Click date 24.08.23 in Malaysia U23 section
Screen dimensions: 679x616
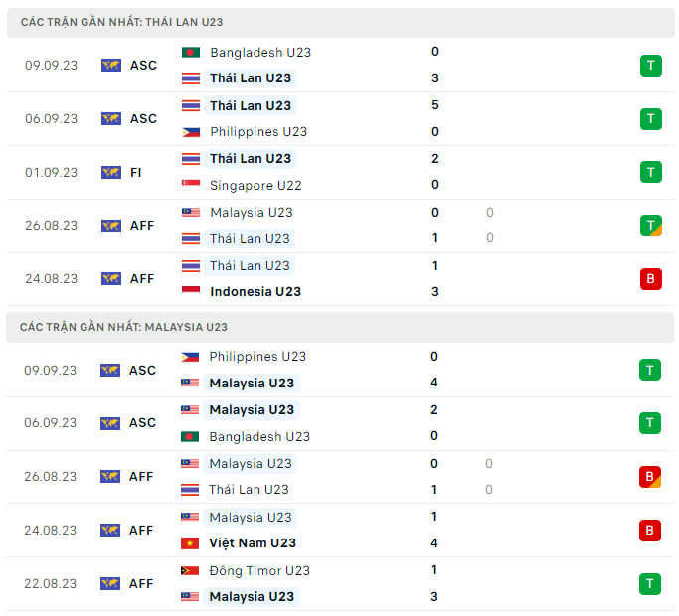[x=51, y=531]
